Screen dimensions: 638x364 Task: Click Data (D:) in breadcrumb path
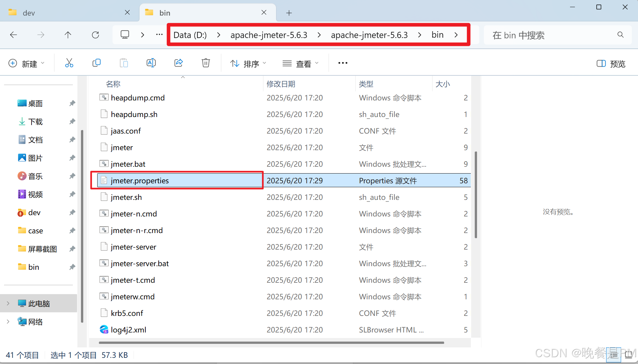click(190, 35)
